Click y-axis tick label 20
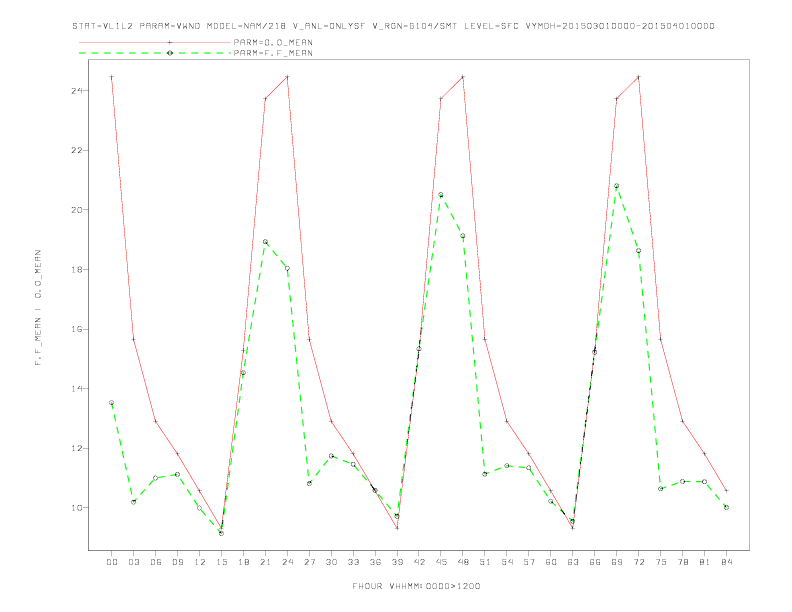 point(77,210)
